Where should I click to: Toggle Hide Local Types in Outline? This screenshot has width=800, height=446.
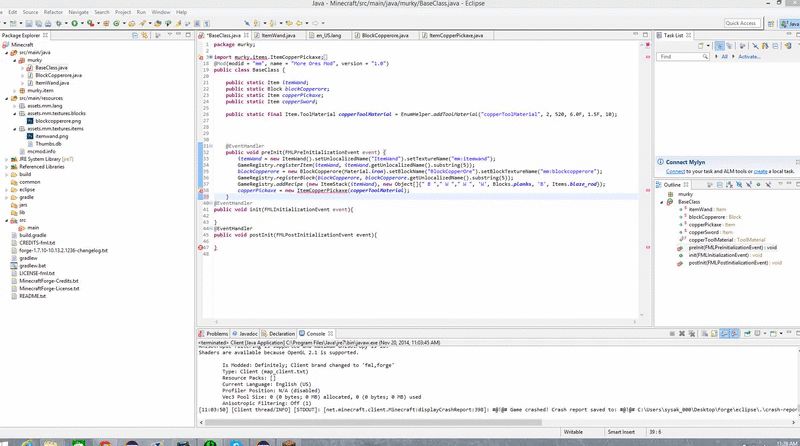[768, 185]
